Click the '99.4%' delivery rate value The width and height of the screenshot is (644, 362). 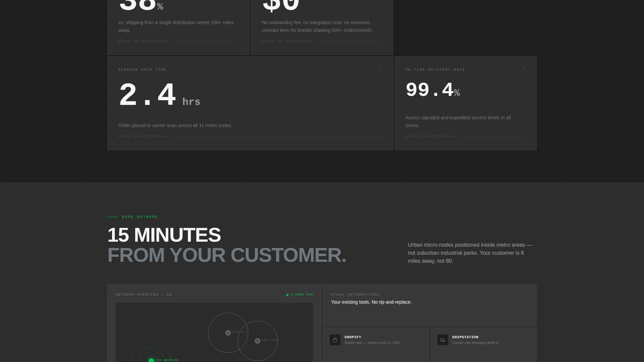point(433,90)
